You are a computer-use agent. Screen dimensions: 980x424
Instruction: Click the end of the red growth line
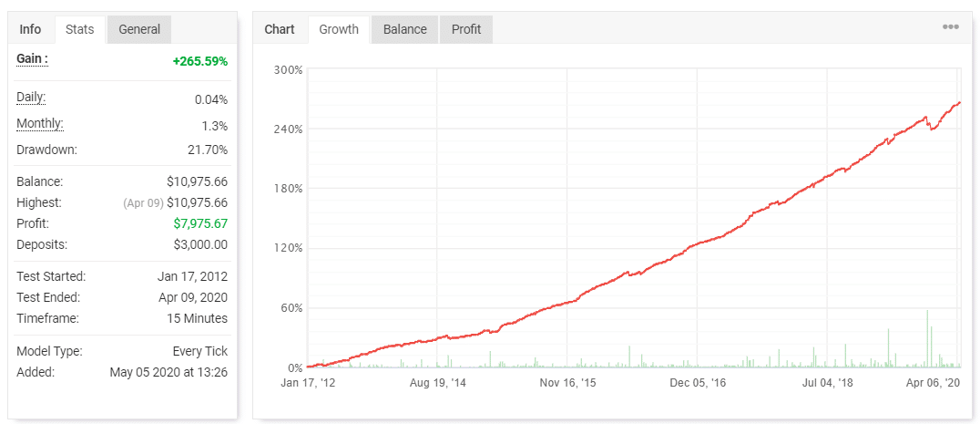(960, 103)
